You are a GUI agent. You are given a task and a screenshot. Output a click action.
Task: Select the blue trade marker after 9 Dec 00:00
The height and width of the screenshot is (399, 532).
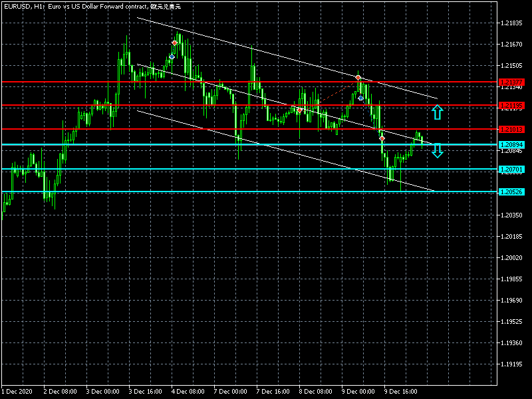pos(360,98)
